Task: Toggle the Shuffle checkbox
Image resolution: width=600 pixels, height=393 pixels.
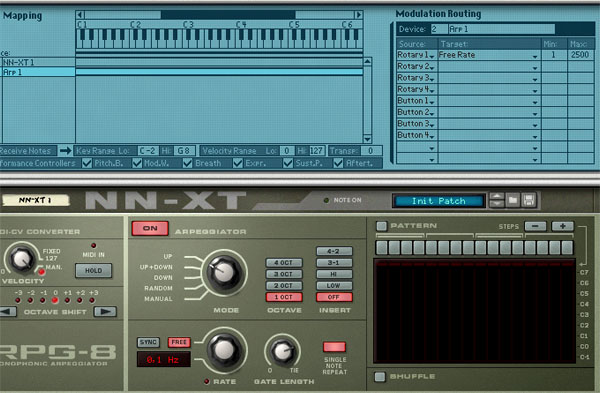Action: 380,377
